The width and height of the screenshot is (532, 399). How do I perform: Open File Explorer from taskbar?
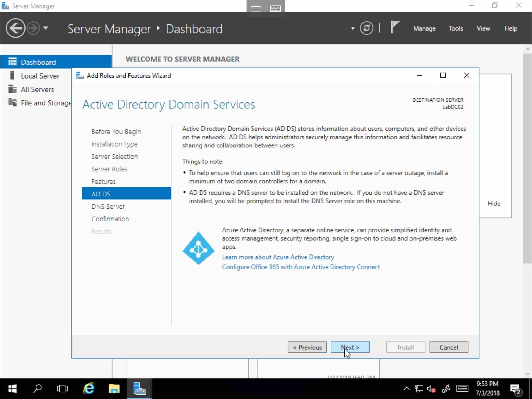click(114, 389)
